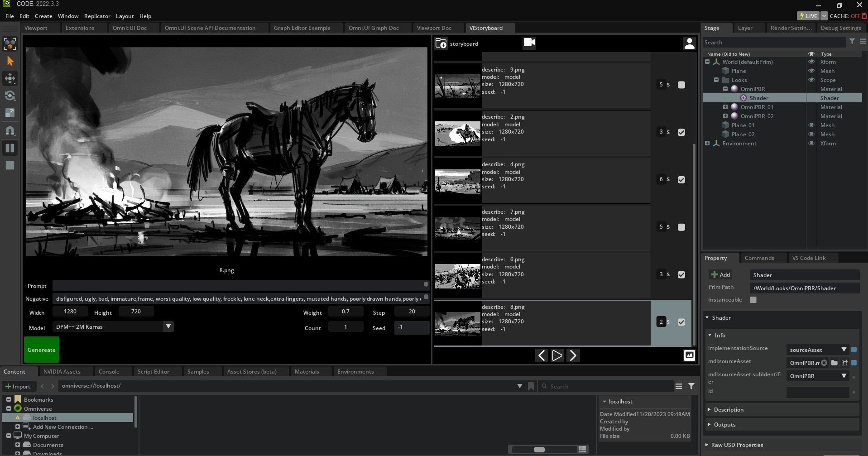Toggle the snap magnet tool

click(10, 131)
